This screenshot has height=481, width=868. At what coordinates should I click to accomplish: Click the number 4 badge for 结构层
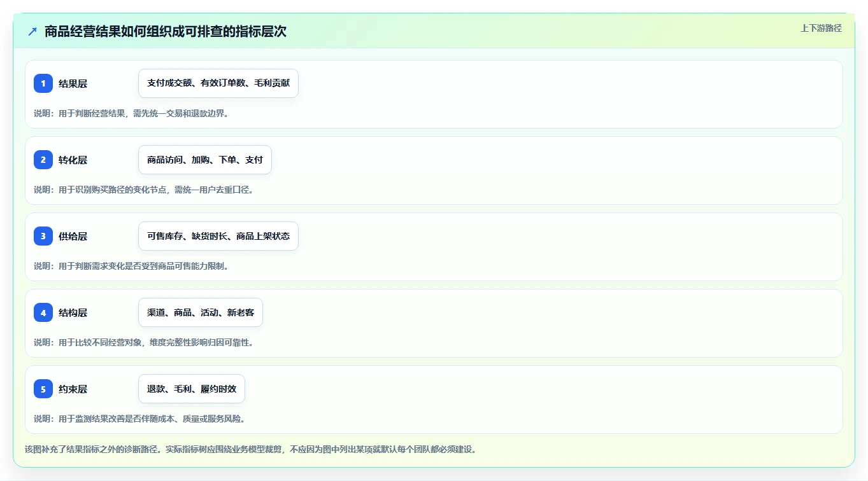[x=43, y=312]
